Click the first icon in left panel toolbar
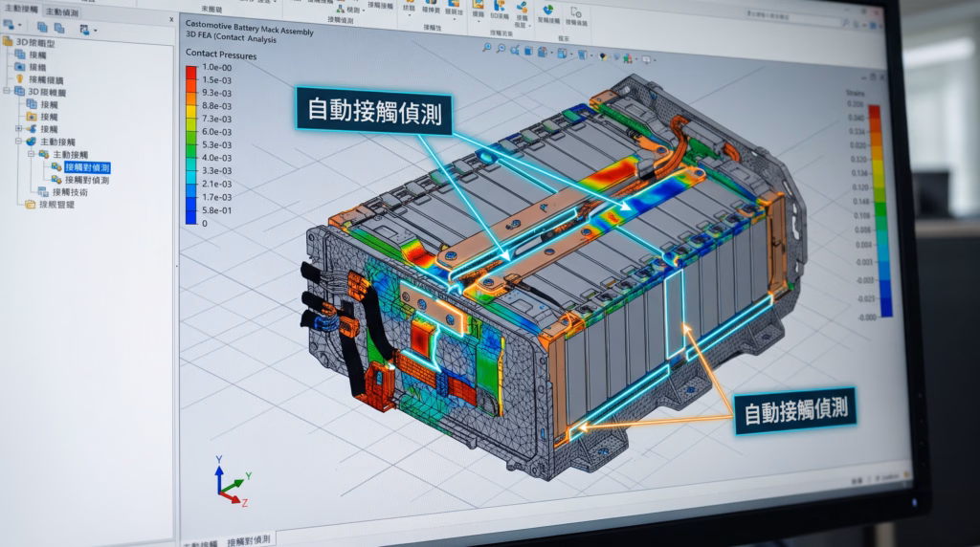Image resolution: width=980 pixels, height=547 pixels. (9, 25)
